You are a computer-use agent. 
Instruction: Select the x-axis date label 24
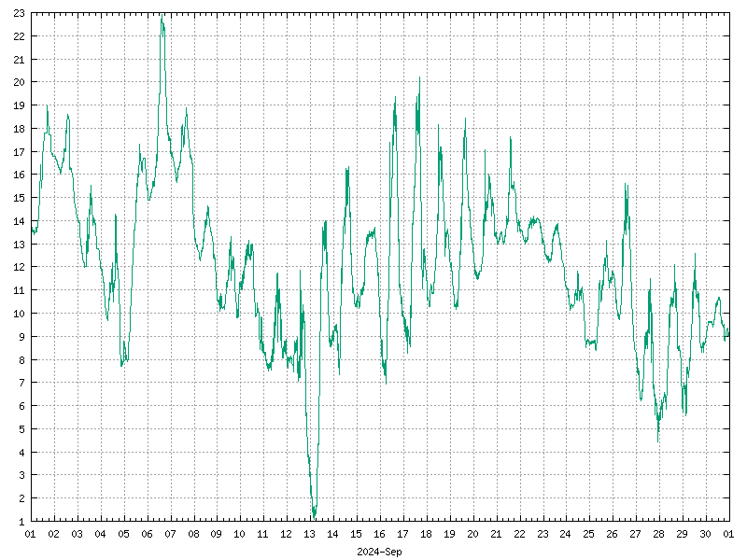(x=565, y=534)
